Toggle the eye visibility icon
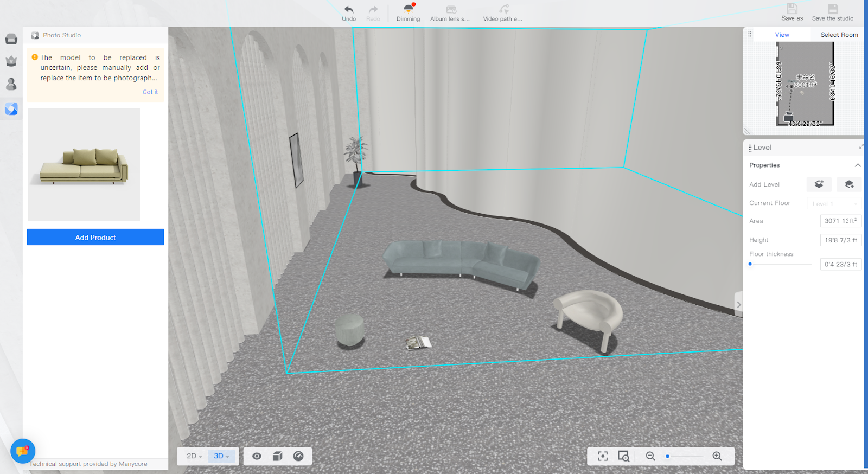This screenshot has height=474, width=868. pos(257,456)
